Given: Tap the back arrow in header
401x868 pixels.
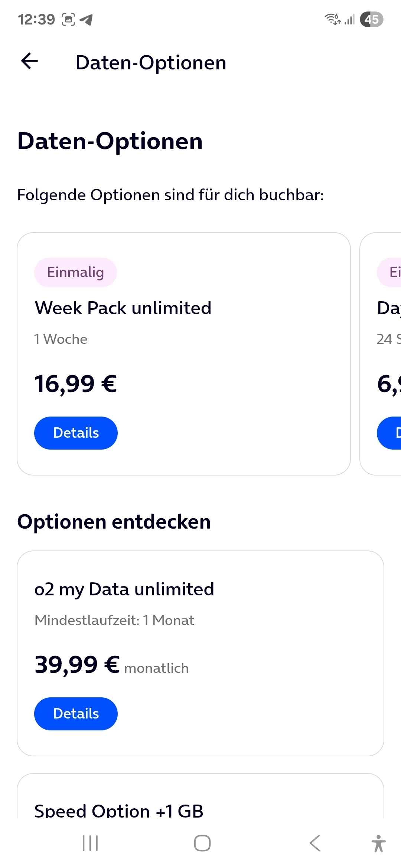Looking at the screenshot, I should 30,61.
